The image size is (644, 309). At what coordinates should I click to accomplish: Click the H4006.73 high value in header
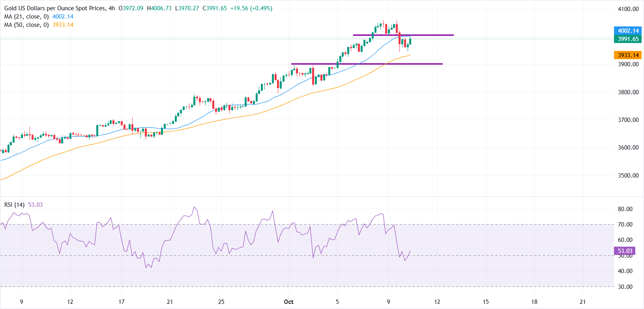pyautogui.click(x=159, y=8)
